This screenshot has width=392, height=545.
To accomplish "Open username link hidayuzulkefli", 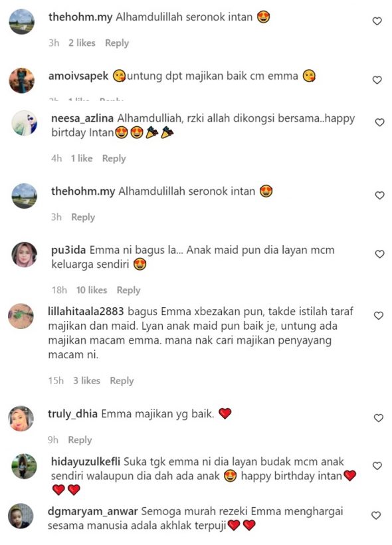I will 86,461.
